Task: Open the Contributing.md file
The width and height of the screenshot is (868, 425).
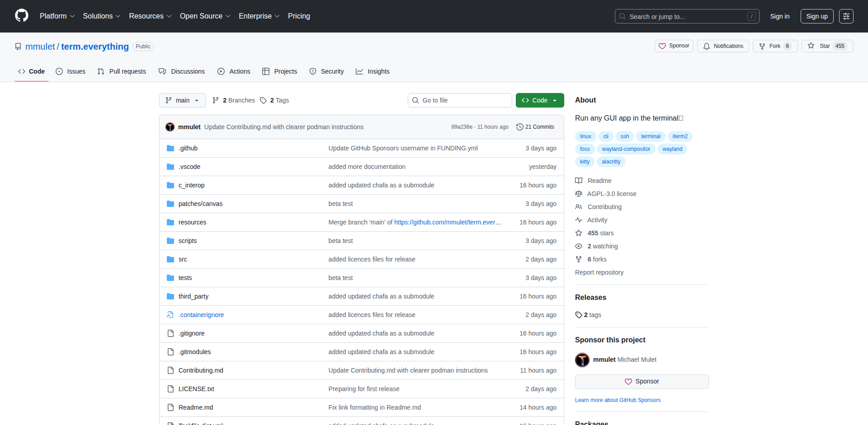Action: click(x=201, y=370)
